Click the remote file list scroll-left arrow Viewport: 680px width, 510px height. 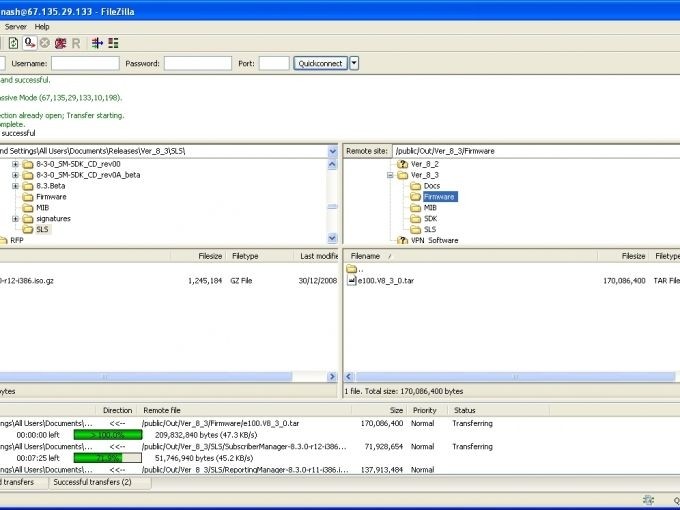point(349,376)
